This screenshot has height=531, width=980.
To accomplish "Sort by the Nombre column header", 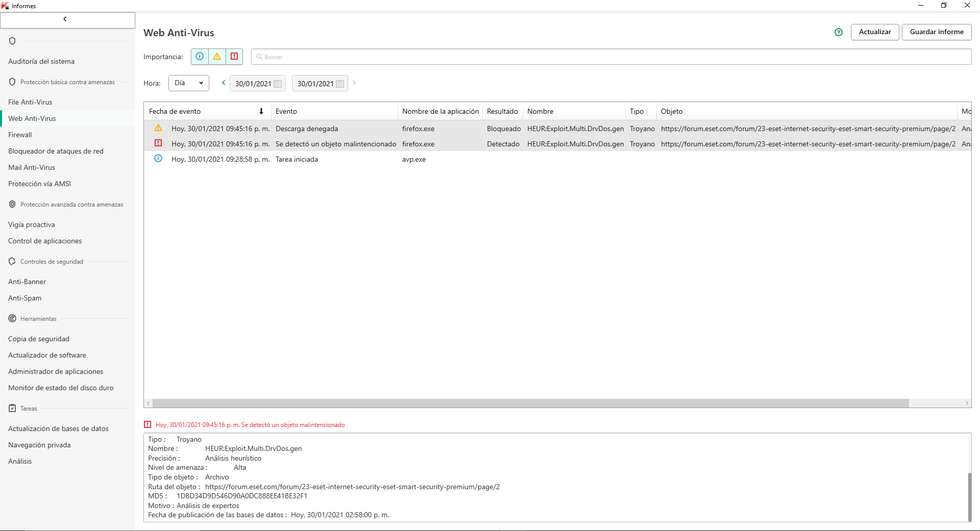I will point(574,111).
